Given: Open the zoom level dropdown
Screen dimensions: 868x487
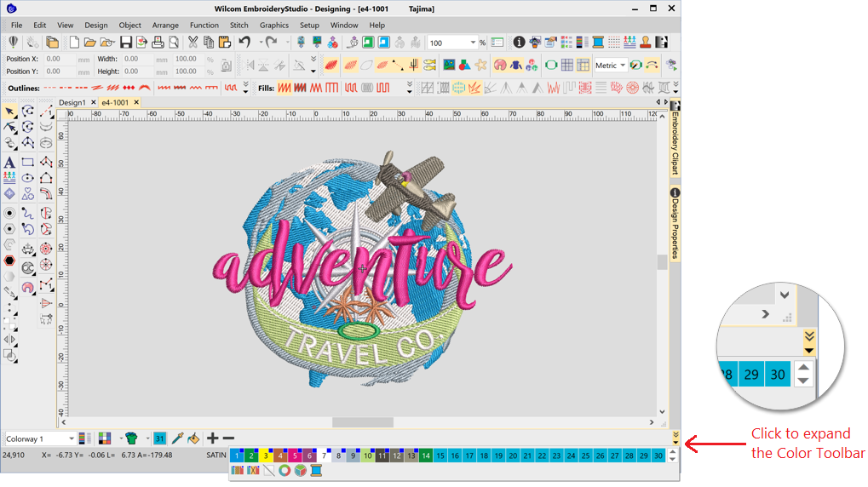Looking at the screenshot, I should click(472, 43).
